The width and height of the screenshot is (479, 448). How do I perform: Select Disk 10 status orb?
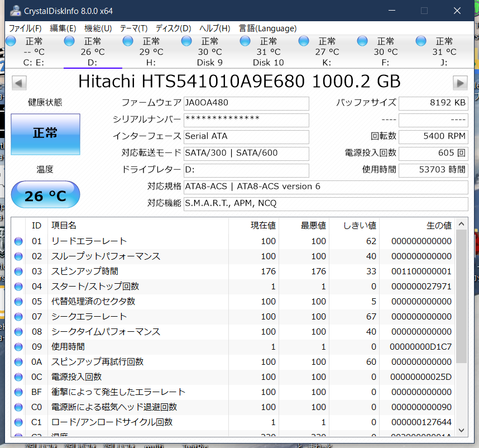click(245, 41)
